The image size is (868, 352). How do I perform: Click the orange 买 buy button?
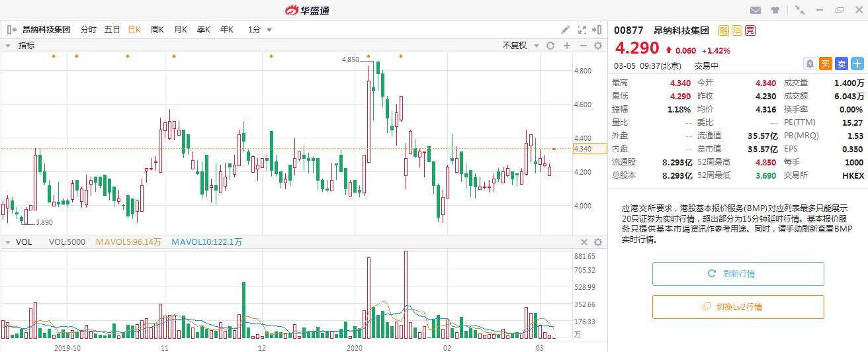[x=825, y=64]
